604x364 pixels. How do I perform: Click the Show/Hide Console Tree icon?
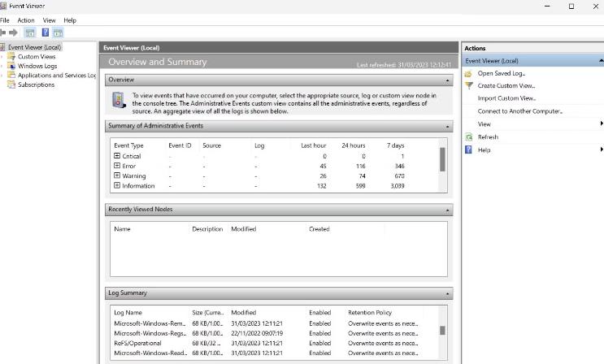pyautogui.click(x=30, y=32)
